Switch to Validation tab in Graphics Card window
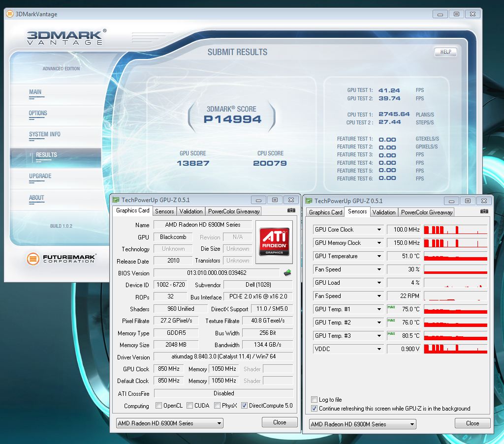 point(191,211)
